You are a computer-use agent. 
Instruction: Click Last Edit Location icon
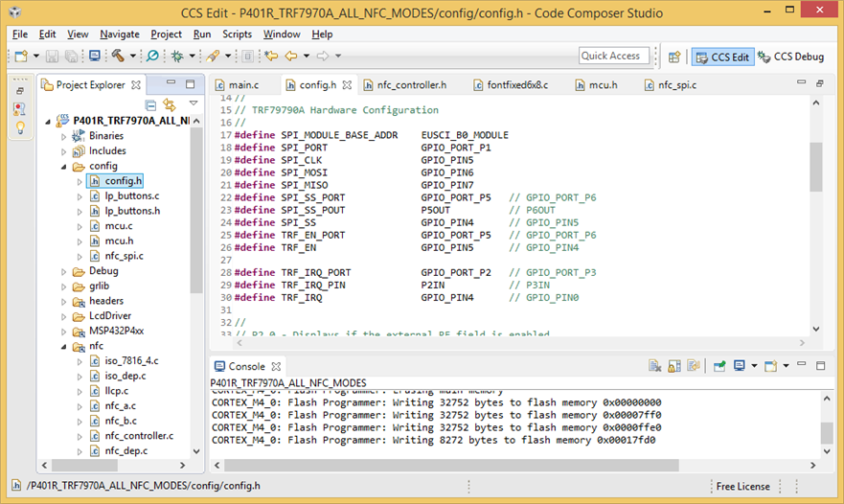[271, 57]
